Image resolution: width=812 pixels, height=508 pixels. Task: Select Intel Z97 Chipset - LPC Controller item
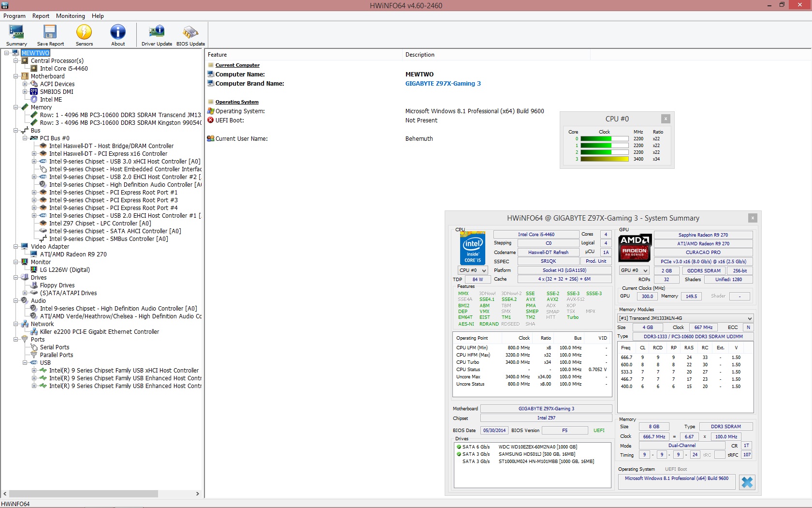(100, 224)
